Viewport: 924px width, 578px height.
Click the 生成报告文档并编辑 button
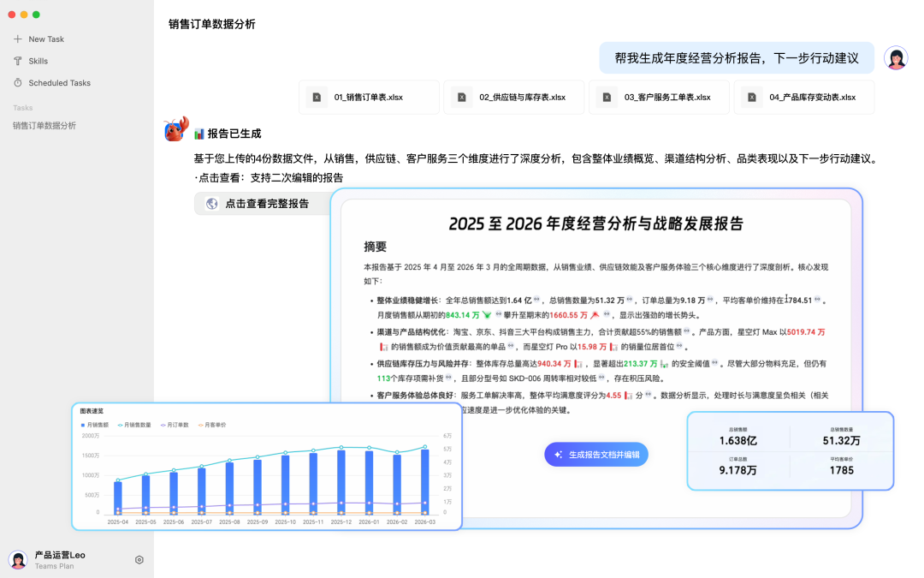[x=595, y=454]
